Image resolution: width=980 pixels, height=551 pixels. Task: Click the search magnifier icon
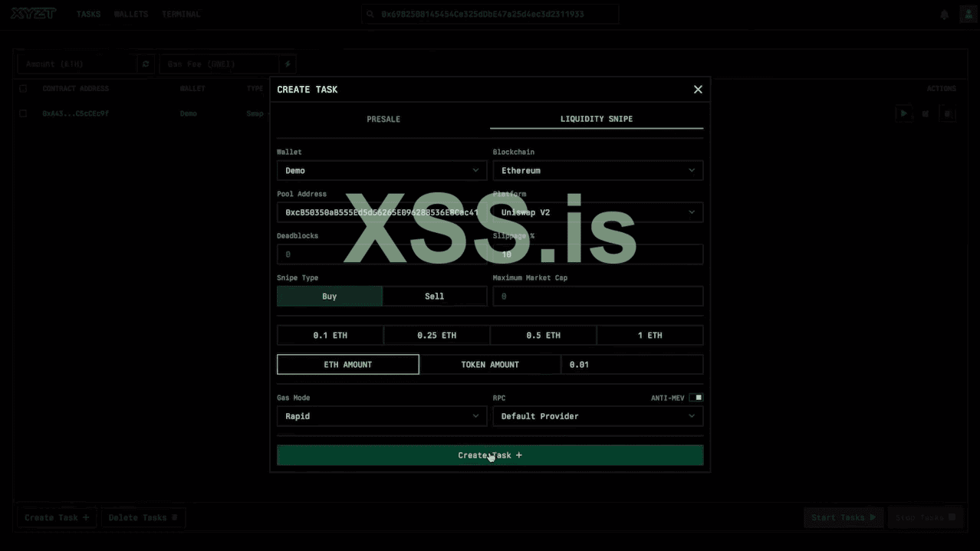pos(370,14)
